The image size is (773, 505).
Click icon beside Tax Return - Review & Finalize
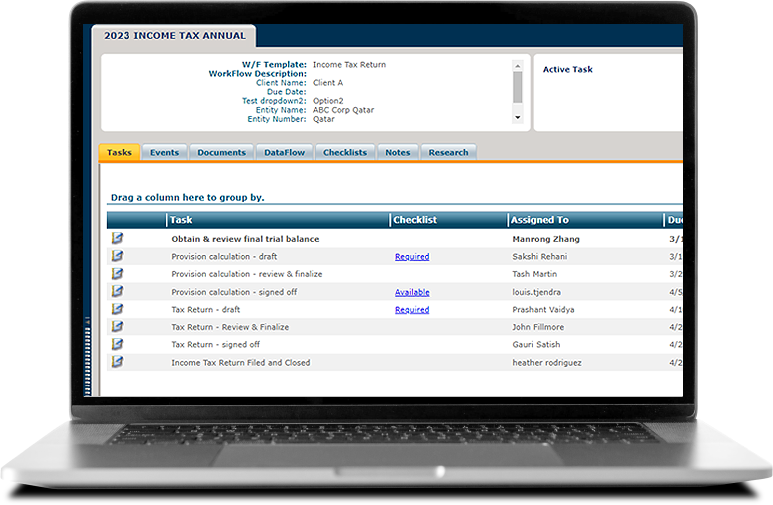(117, 327)
